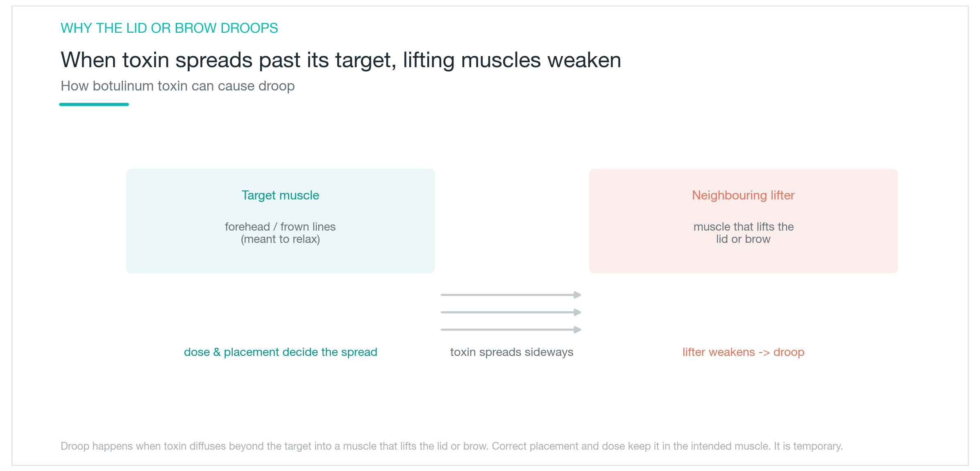Click the top grey spread arrow
980x471 pixels.
tap(511, 295)
